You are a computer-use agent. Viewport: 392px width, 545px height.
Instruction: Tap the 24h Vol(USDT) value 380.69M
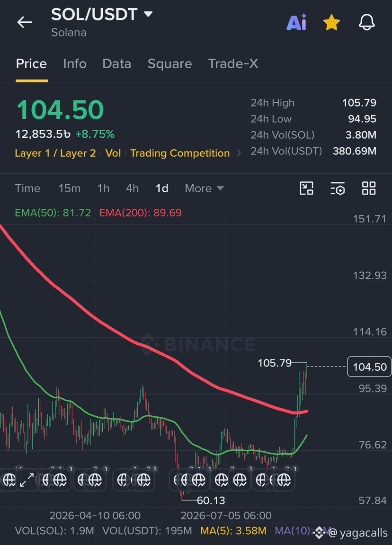(355, 151)
